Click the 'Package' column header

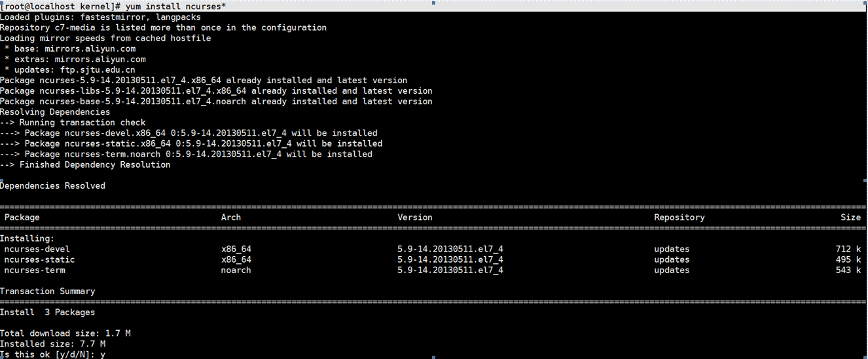coord(22,217)
